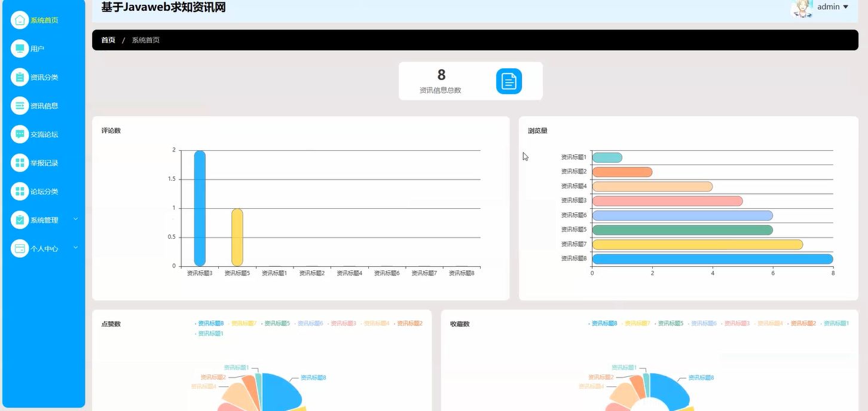Toggle 资讯标题8 legend in 点赞数 chart
This screenshot has width=868, height=411.
point(209,324)
